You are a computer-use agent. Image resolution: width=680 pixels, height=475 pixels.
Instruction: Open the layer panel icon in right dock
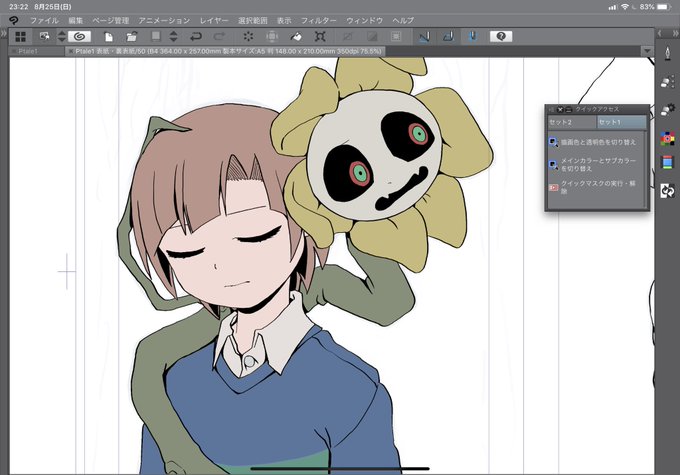(x=667, y=162)
